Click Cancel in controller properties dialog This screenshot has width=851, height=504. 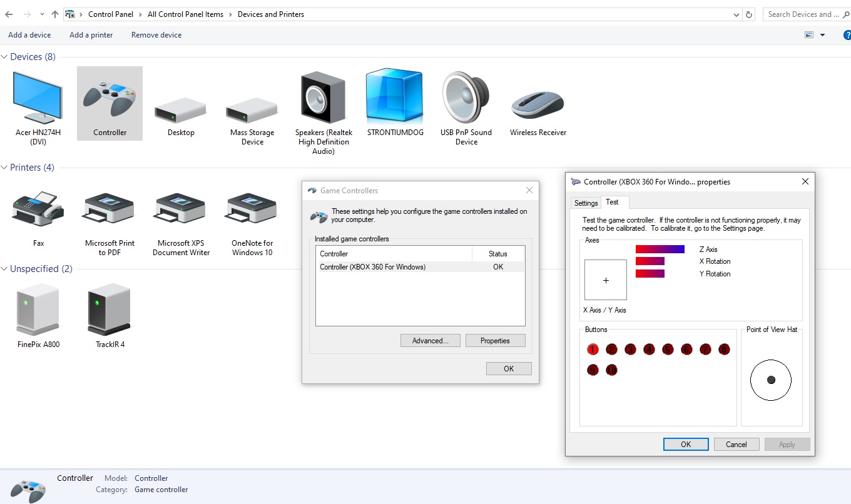[x=736, y=445]
